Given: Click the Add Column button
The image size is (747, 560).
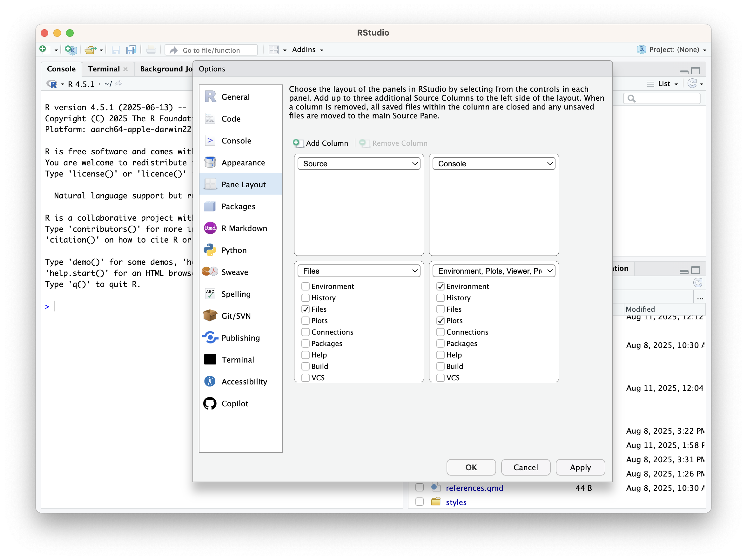Looking at the screenshot, I should pos(320,143).
